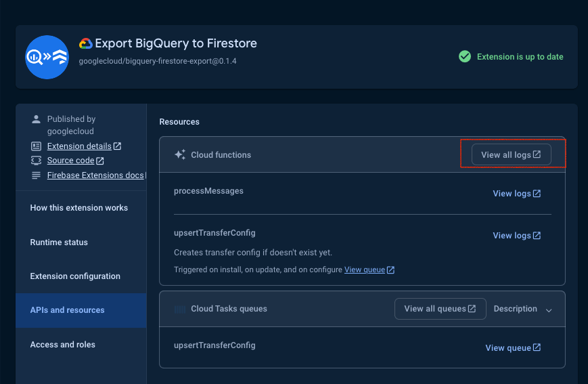Click the Cloud Tasks queues icon
The width and height of the screenshot is (588, 384).
[180, 310]
